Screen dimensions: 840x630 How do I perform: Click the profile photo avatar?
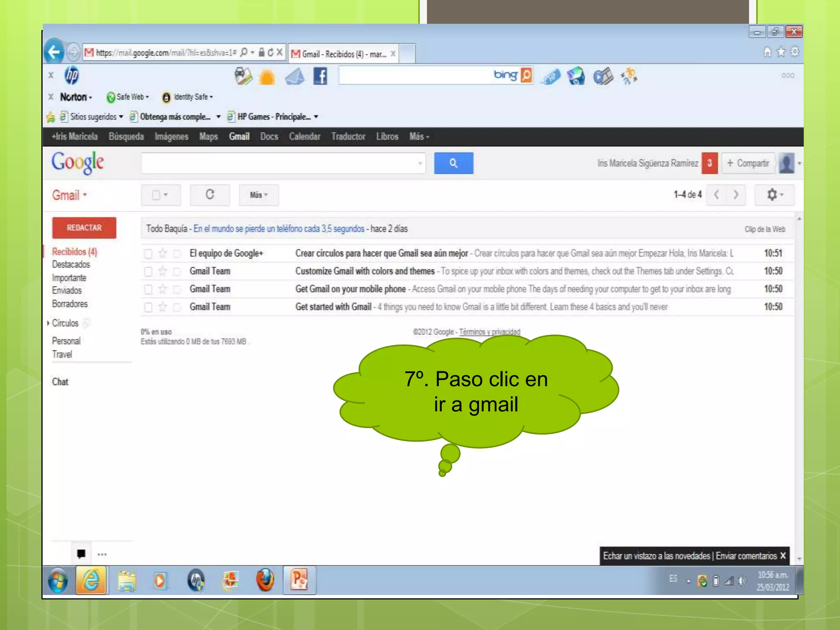pyautogui.click(x=787, y=163)
